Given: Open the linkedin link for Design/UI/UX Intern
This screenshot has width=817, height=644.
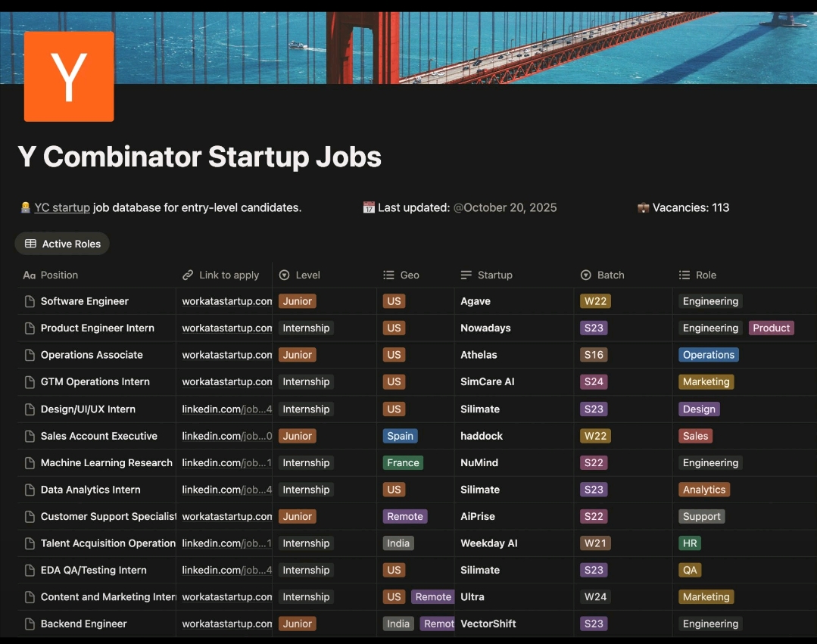Looking at the screenshot, I should pyautogui.click(x=226, y=409).
